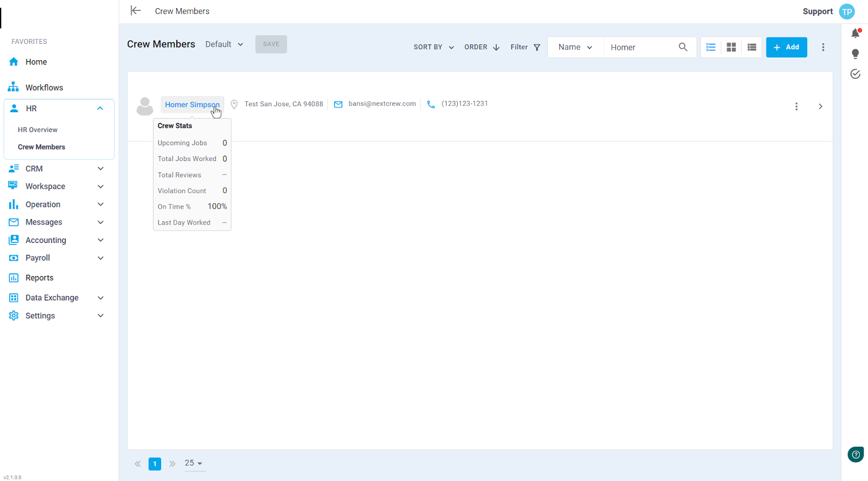Open Homer Simpson row kebab menu
The height and width of the screenshot is (481, 868).
tap(796, 106)
